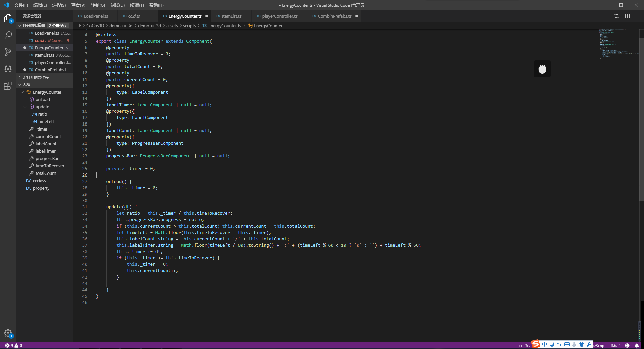Screen dimensions: 644x349
Task: Open the editor More Actions ellipsis
Action: pos(638,16)
